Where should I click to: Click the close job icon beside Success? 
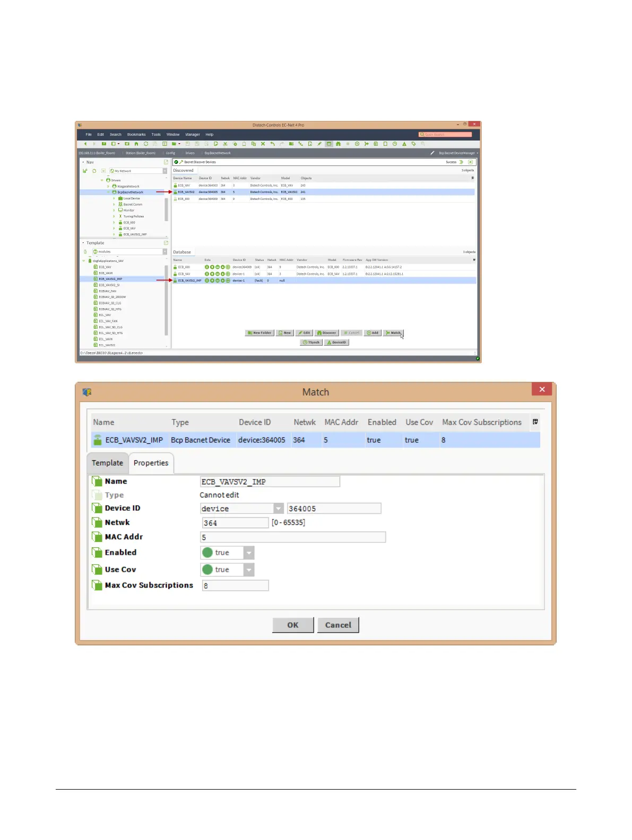(x=470, y=162)
